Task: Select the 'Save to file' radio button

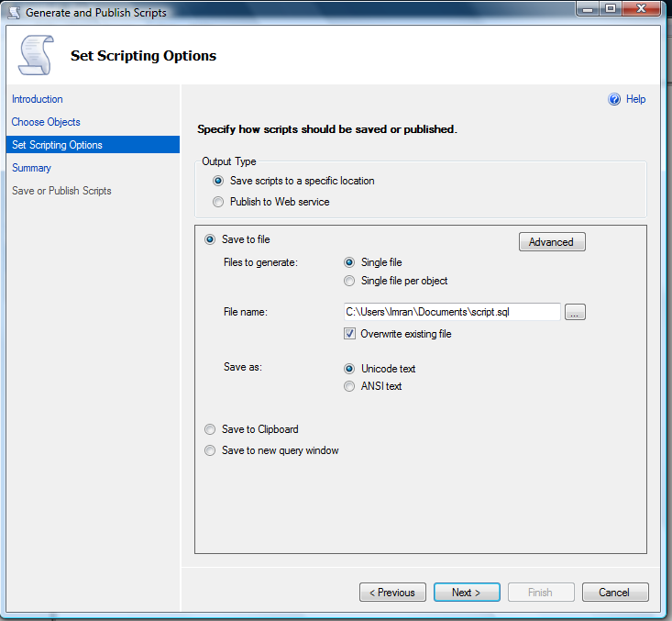Action: (x=210, y=239)
